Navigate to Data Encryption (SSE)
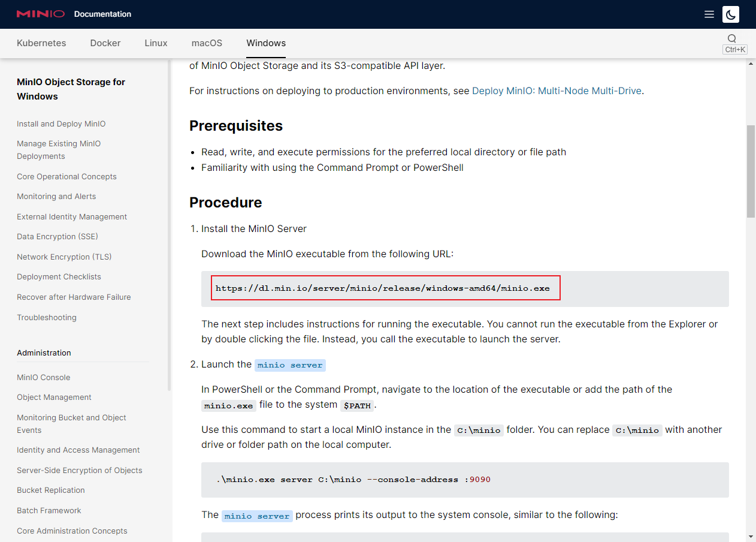 tap(58, 237)
